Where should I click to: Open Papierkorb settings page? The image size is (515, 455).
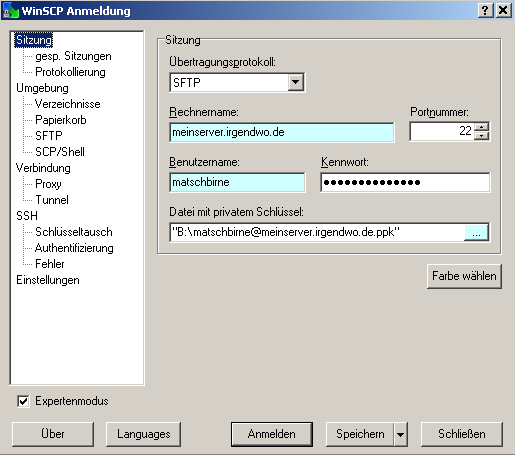pyautogui.click(x=61, y=120)
